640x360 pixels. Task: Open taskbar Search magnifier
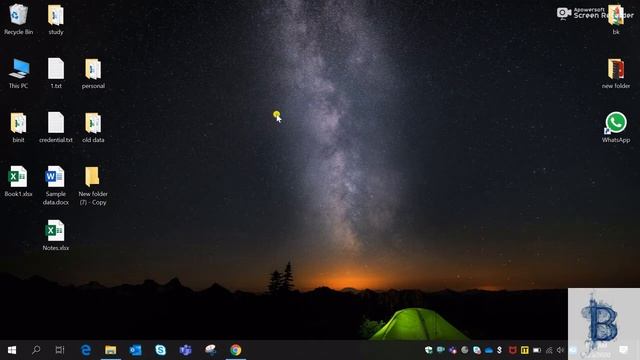click(36, 350)
